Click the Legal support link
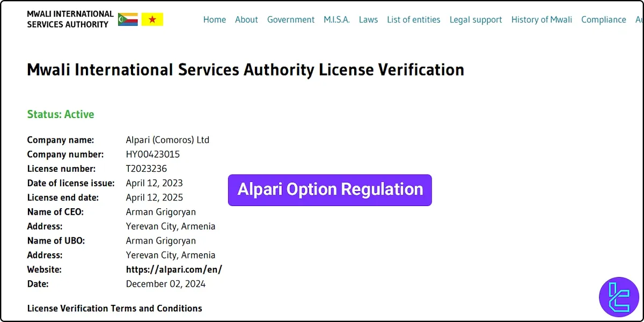This screenshot has height=322, width=644. point(476,20)
